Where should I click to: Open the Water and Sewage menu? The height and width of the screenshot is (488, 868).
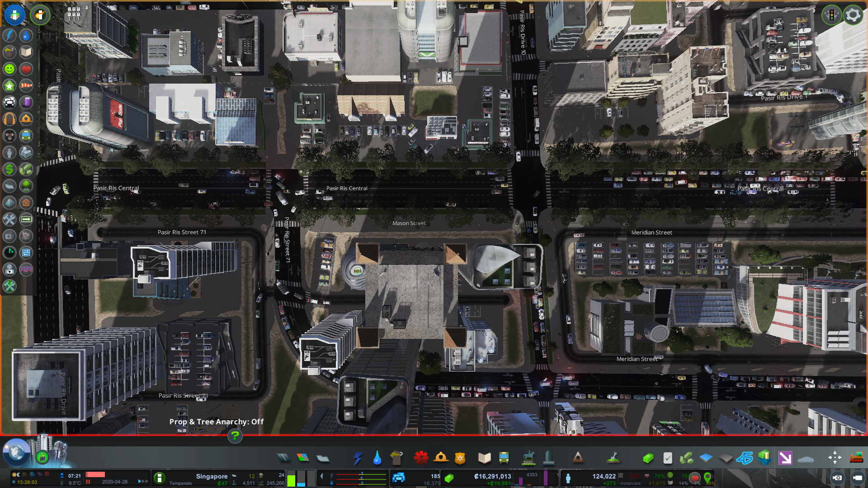click(x=377, y=458)
